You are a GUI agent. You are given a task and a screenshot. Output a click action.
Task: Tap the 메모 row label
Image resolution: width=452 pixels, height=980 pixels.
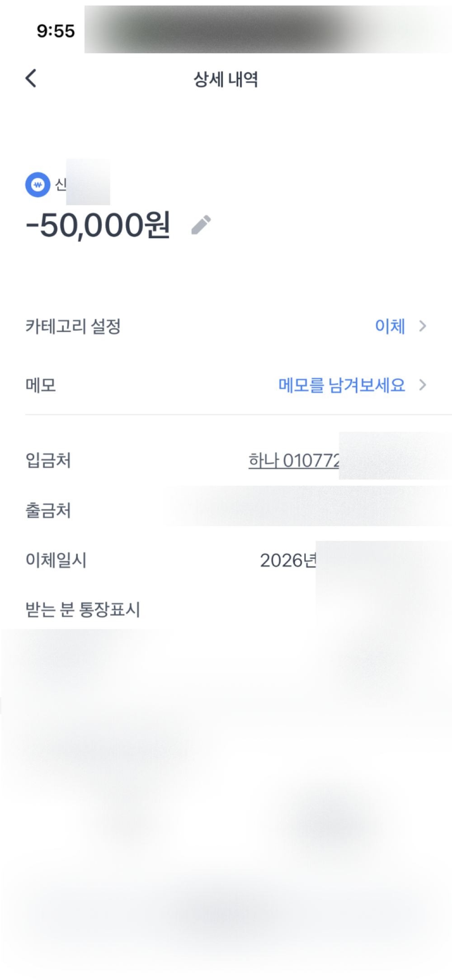point(41,385)
